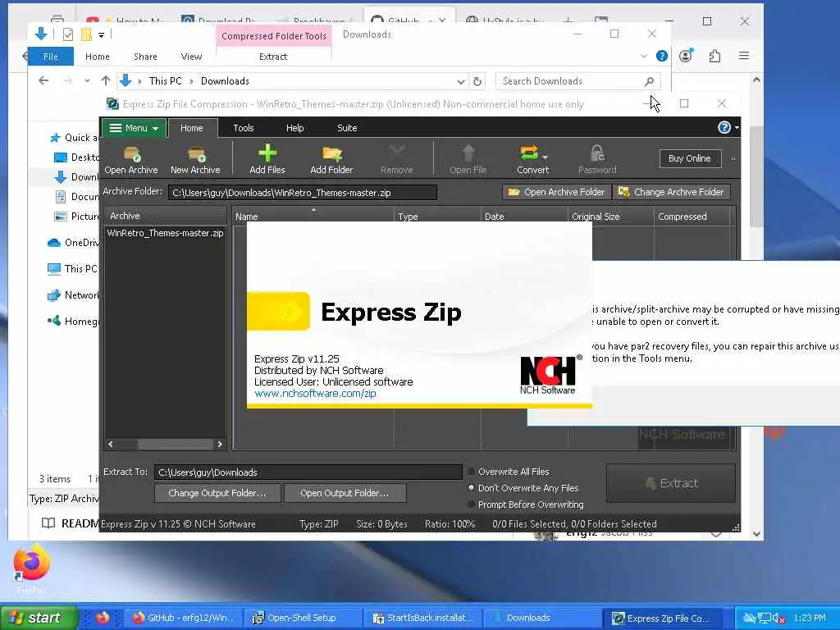Screen dimensions: 840x630
Task: Click the Buy Online button
Action: click(689, 158)
